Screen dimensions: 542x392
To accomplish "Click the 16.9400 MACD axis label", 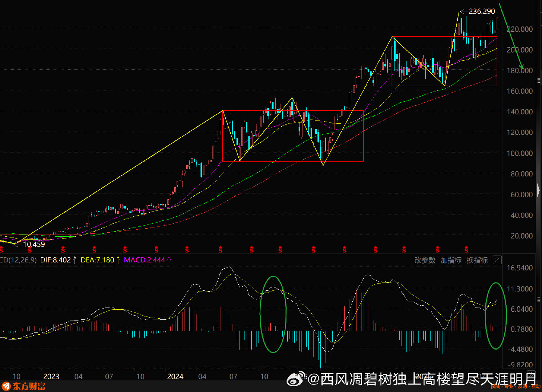I will (520, 268).
